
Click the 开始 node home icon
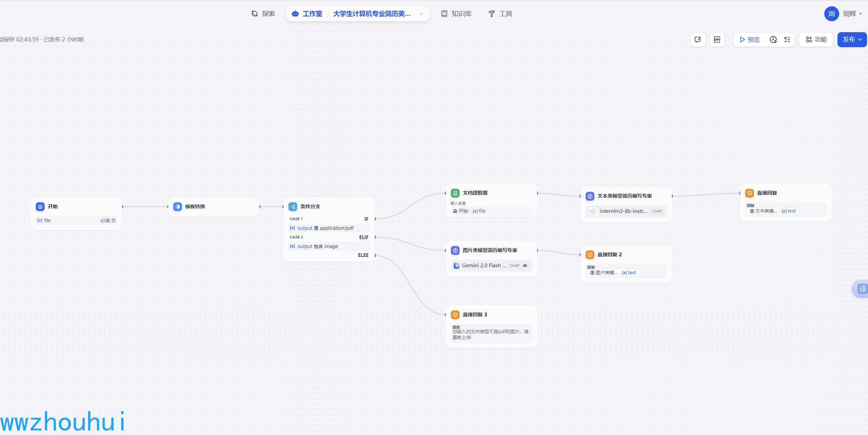click(40, 206)
